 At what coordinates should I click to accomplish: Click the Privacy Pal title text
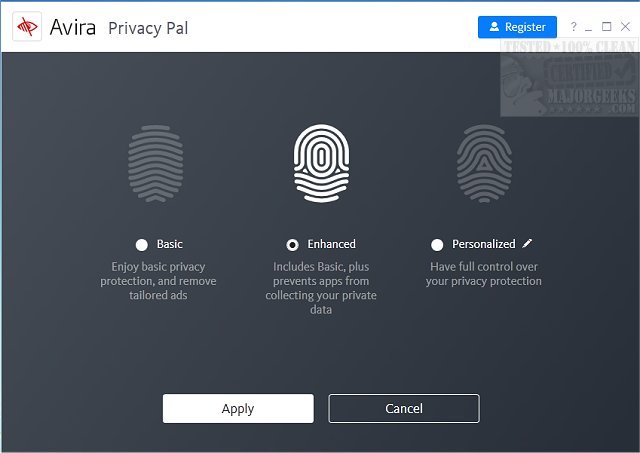(x=148, y=27)
